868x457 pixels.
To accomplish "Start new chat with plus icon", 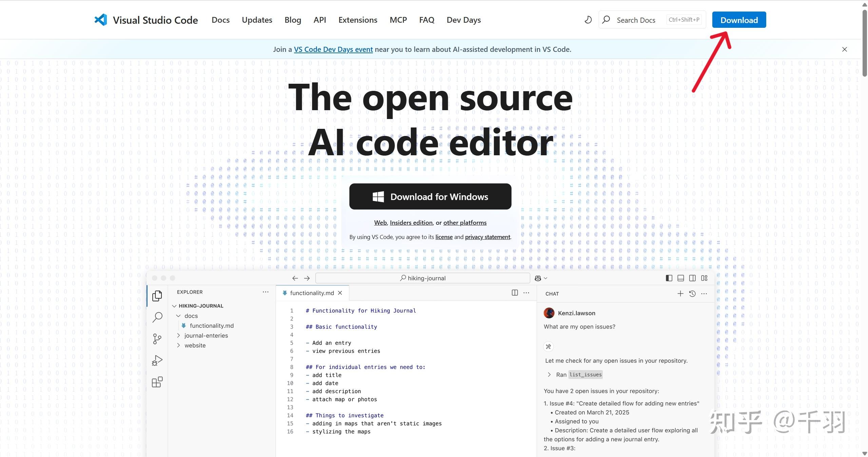I will (x=680, y=294).
